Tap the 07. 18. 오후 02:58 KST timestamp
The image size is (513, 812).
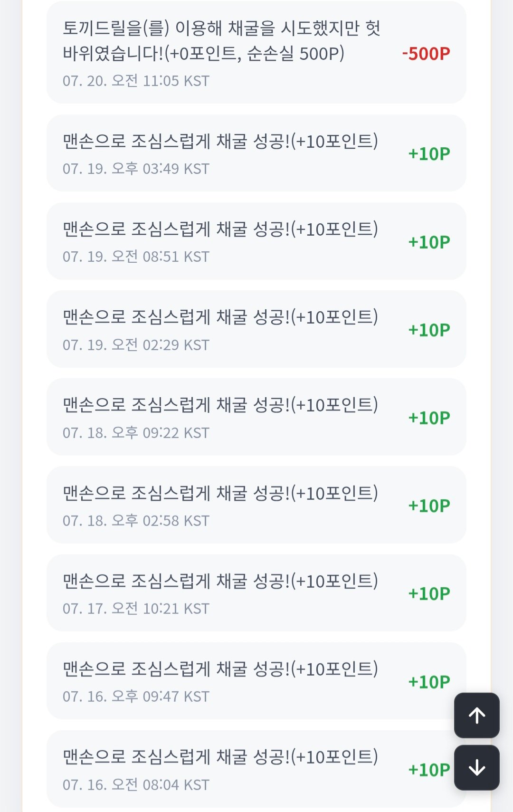coord(136,521)
